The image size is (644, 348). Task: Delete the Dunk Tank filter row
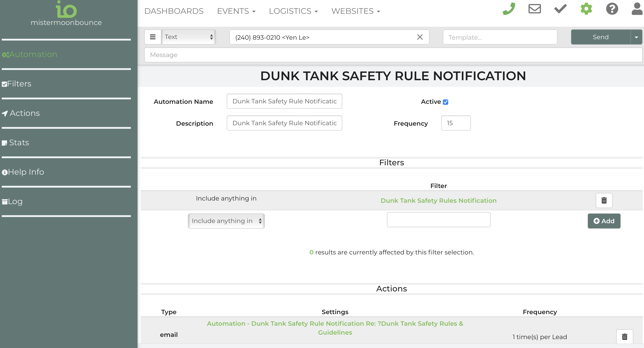pos(604,200)
